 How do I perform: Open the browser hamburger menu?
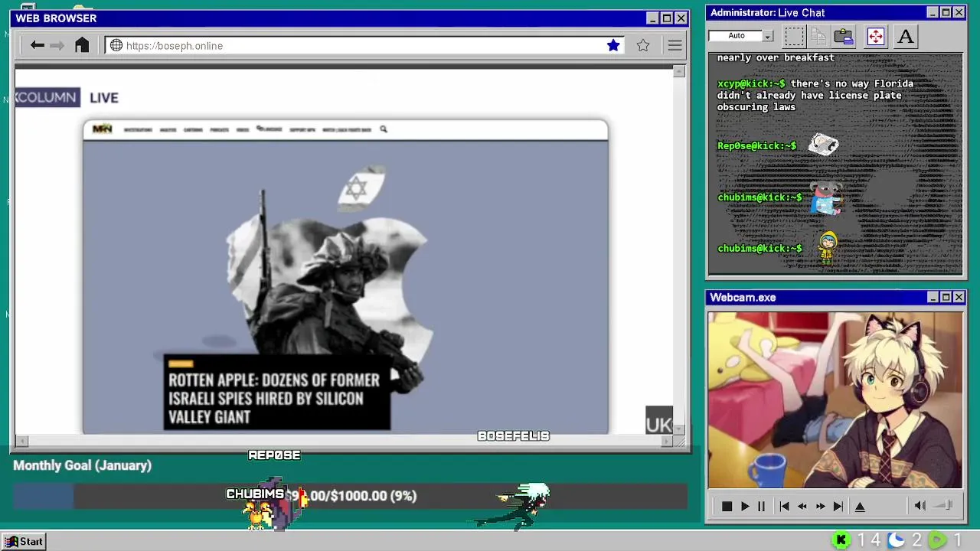[x=675, y=46]
